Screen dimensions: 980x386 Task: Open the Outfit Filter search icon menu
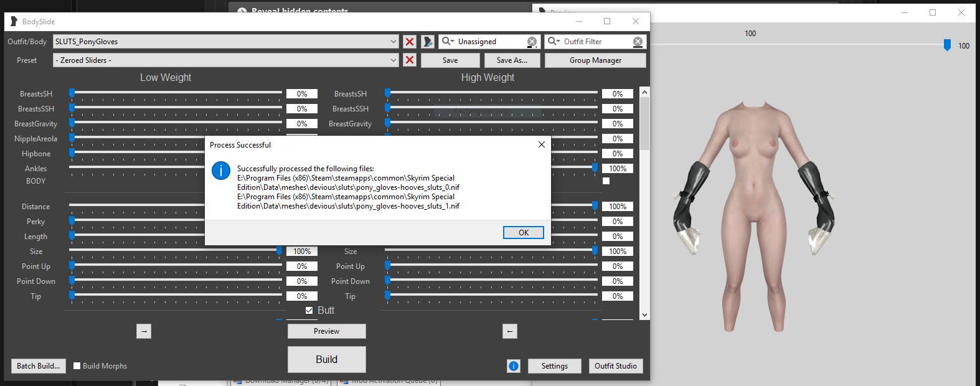click(554, 42)
